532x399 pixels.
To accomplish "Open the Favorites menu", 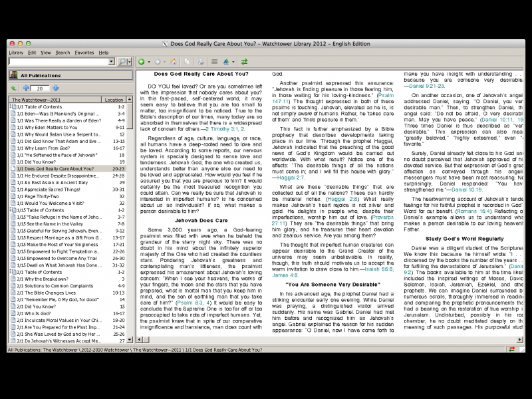I will pos(84,53).
